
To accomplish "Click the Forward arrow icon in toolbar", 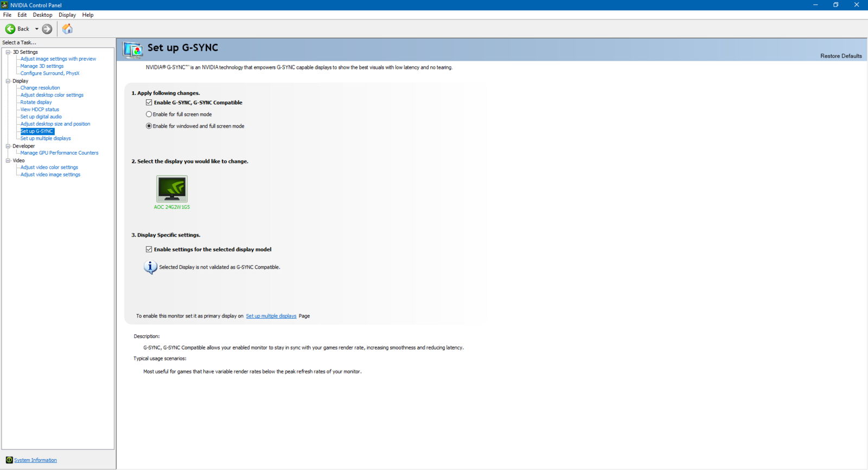I will 47,29.
